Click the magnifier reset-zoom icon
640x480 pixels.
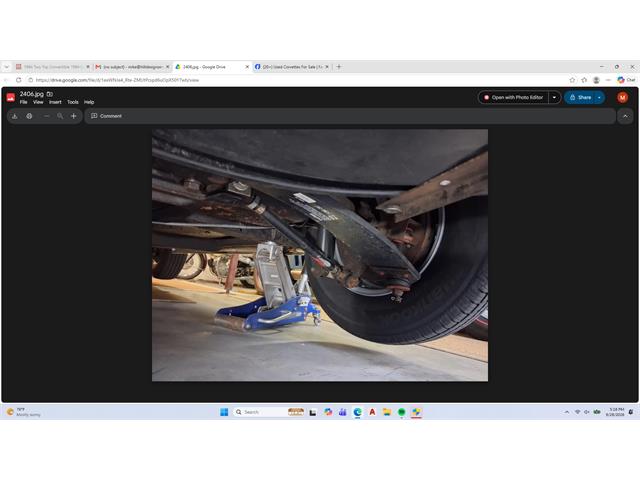60,116
